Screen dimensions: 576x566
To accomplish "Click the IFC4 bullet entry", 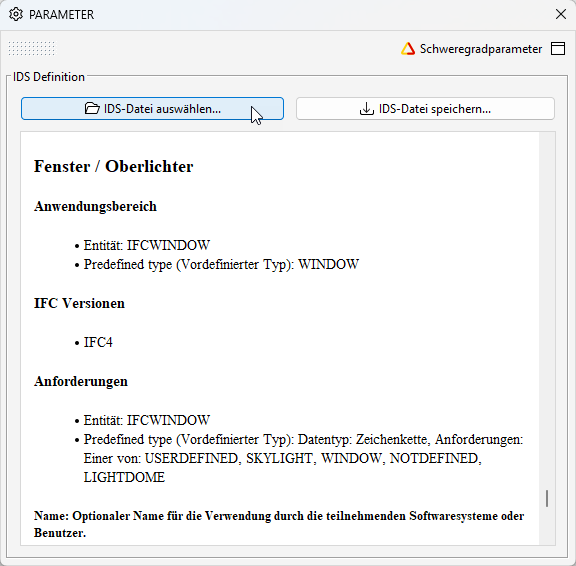I will 98,342.
